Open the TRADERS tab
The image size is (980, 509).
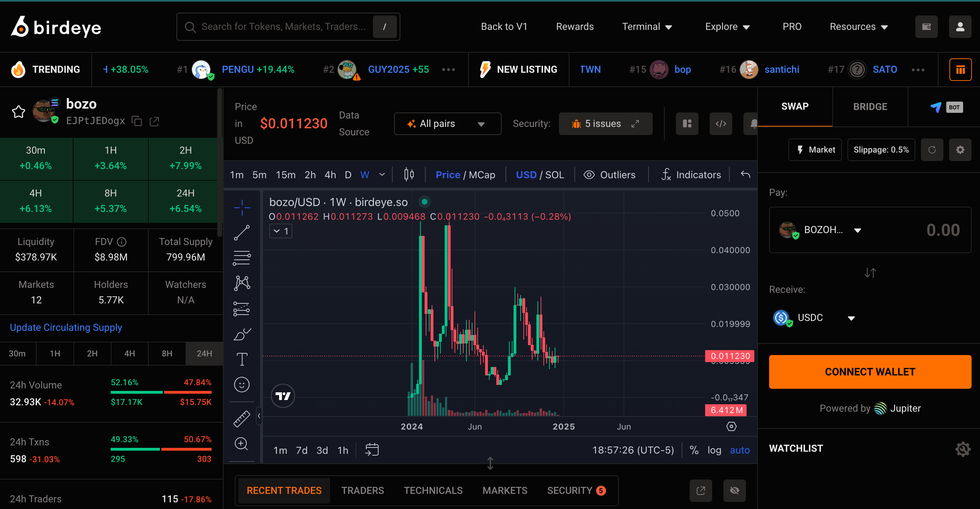point(362,490)
